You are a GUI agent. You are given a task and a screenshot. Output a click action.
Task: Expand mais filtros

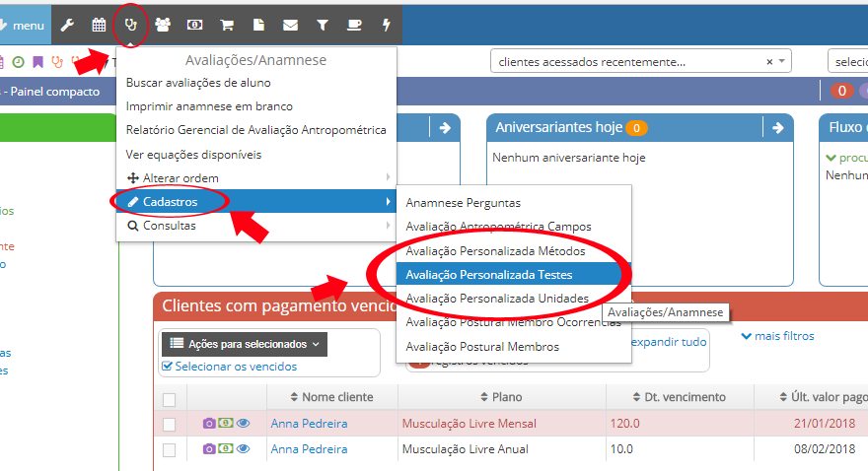click(777, 336)
